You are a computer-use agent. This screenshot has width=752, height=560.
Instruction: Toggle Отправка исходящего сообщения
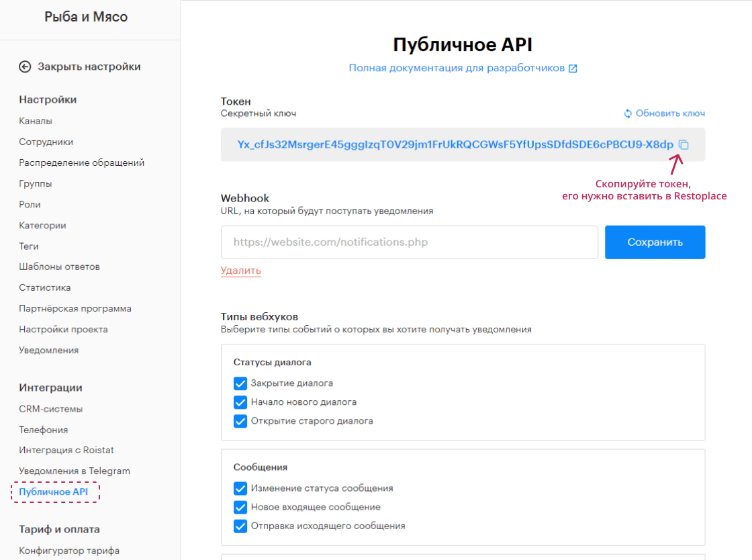pos(240,526)
